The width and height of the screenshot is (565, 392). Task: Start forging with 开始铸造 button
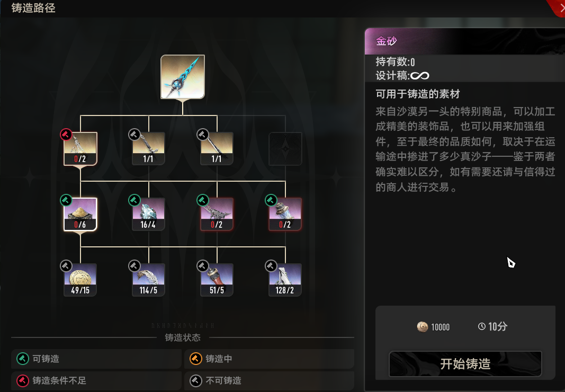click(x=465, y=364)
